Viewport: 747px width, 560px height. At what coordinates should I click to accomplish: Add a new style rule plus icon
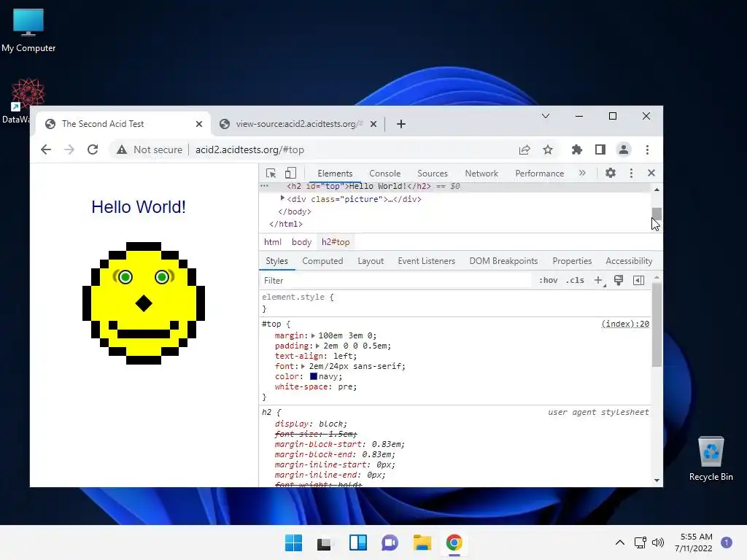tap(599, 281)
